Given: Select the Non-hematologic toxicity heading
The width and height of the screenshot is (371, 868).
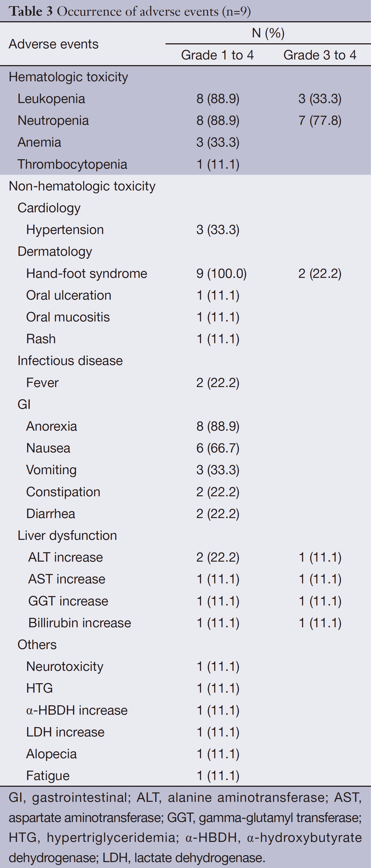Looking at the screenshot, I should pyautogui.click(x=82, y=186).
